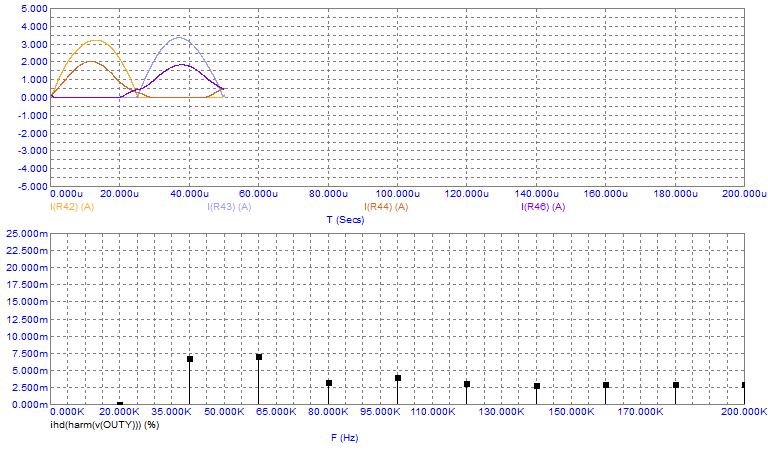Click the 80.000K frequency axis label

coord(328,412)
